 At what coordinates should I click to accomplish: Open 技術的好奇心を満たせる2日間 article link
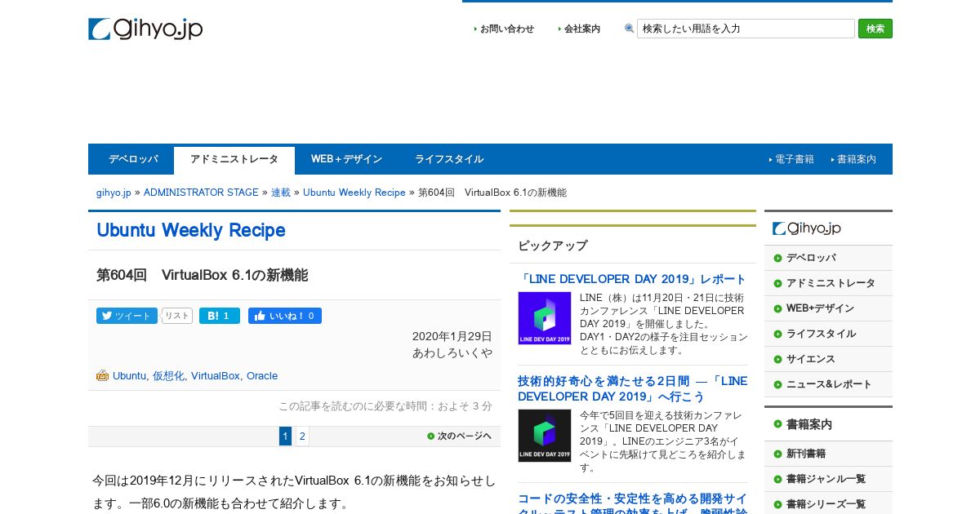[632, 388]
